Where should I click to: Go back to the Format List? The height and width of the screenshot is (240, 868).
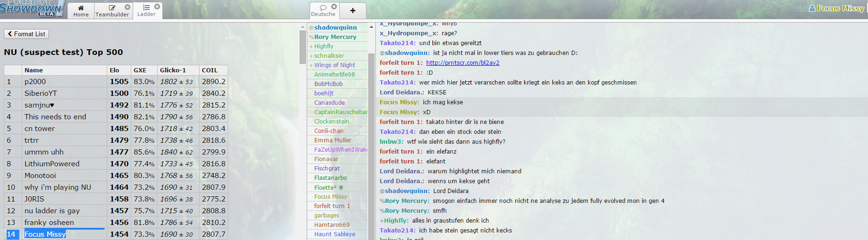click(x=26, y=34)
